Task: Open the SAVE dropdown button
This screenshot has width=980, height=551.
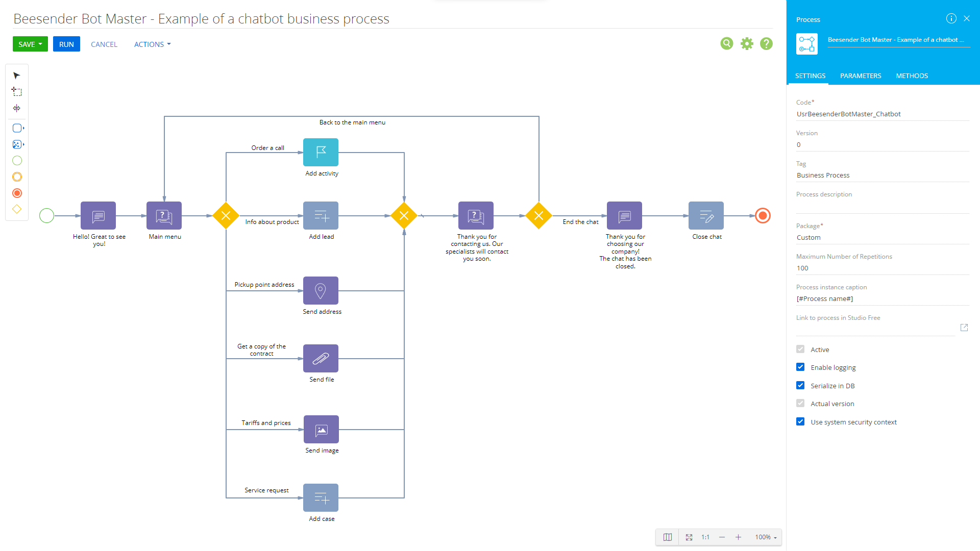Action: (30, 44)
